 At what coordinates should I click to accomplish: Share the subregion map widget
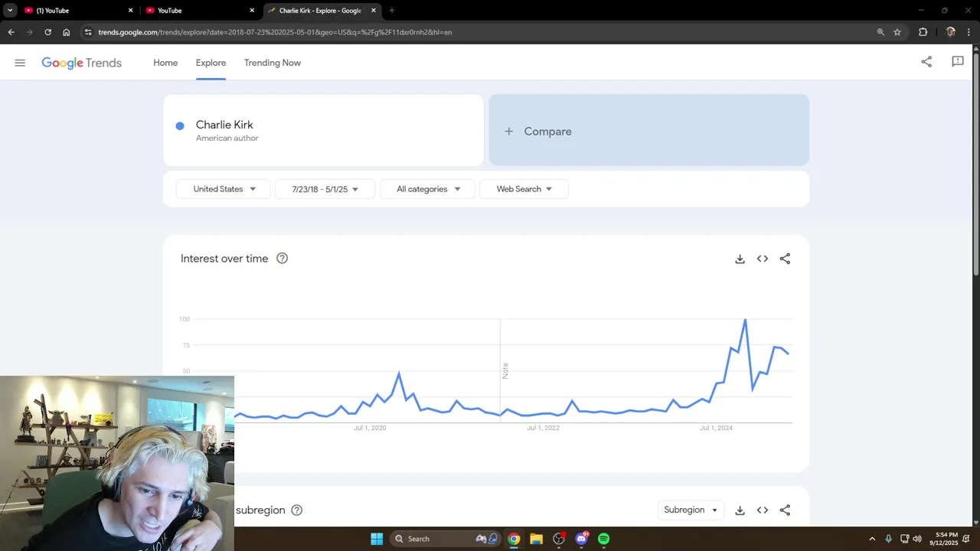coord(785,510)
